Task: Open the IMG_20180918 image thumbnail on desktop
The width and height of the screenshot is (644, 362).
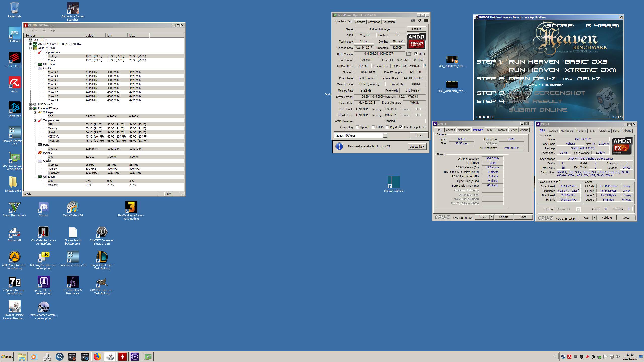Action: pyautogui.click(x=452, y=84)
